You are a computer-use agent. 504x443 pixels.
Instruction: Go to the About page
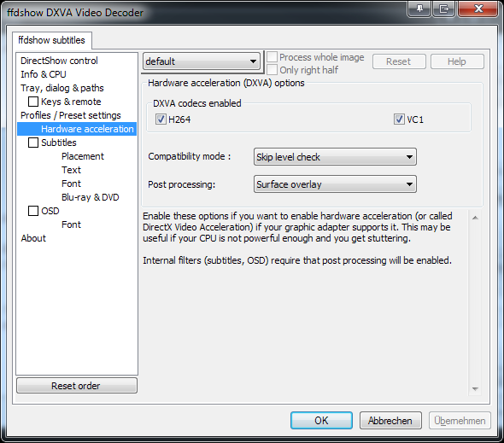[33, 238]
